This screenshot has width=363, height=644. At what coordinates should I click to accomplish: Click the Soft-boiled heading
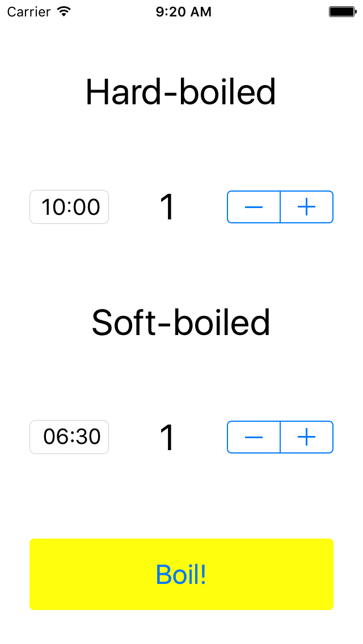click(x=180, y=322)
